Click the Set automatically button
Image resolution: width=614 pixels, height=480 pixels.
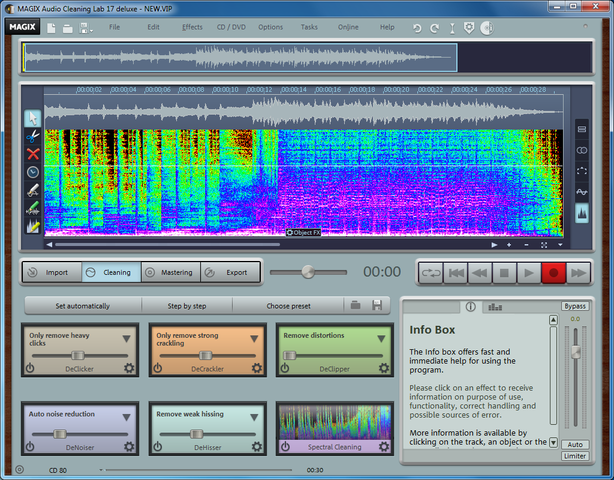pyautogui.click(x=83, y=306)
